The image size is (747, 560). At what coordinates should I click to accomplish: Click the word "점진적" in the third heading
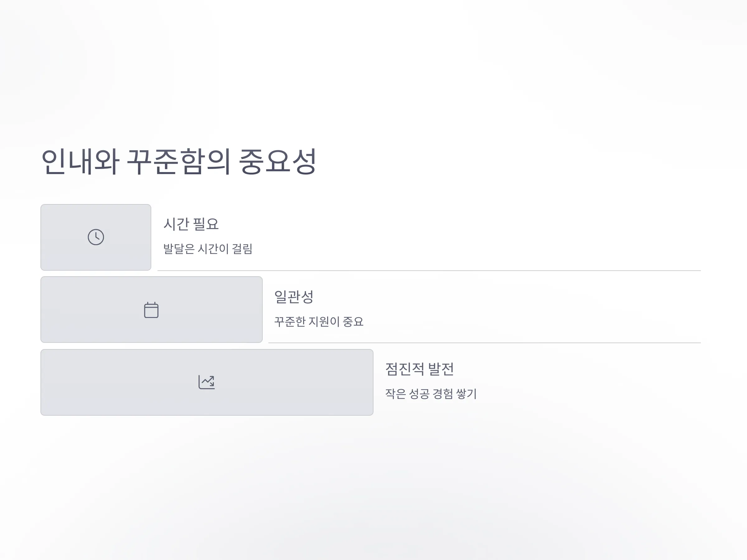405,369
